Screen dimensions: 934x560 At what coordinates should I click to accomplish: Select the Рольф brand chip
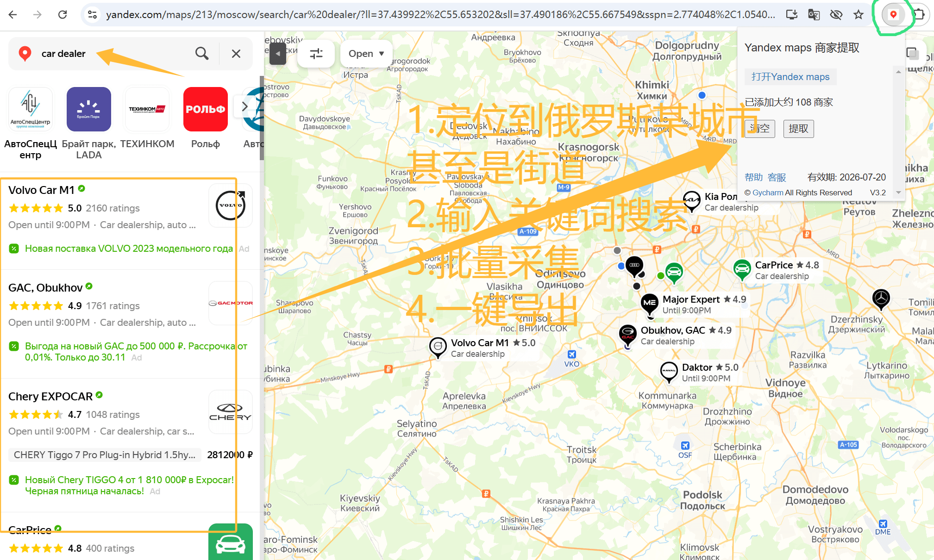[x=206, y=118]
